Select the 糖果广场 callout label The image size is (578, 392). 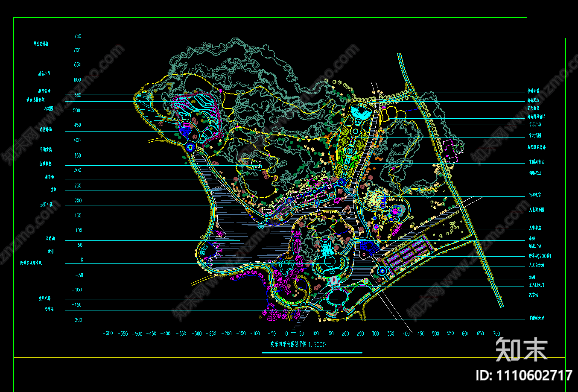pyautogui.click(x=535, y=246)
